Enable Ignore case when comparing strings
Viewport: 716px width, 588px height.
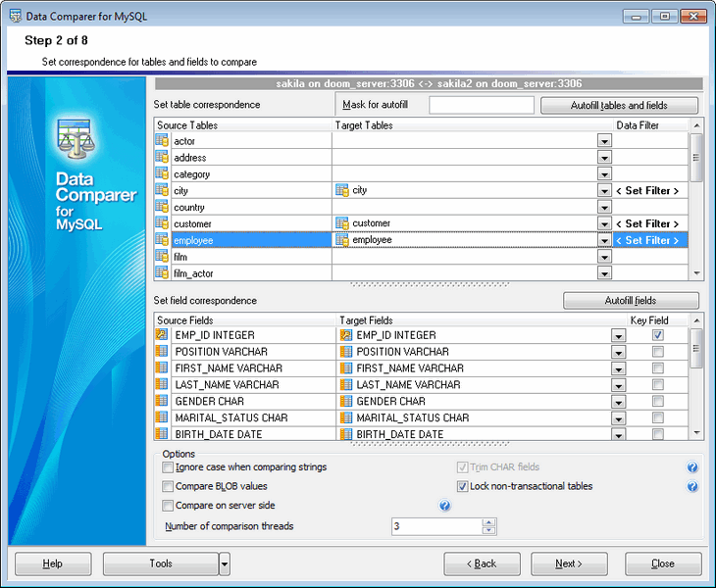click(x=168, y=467)
